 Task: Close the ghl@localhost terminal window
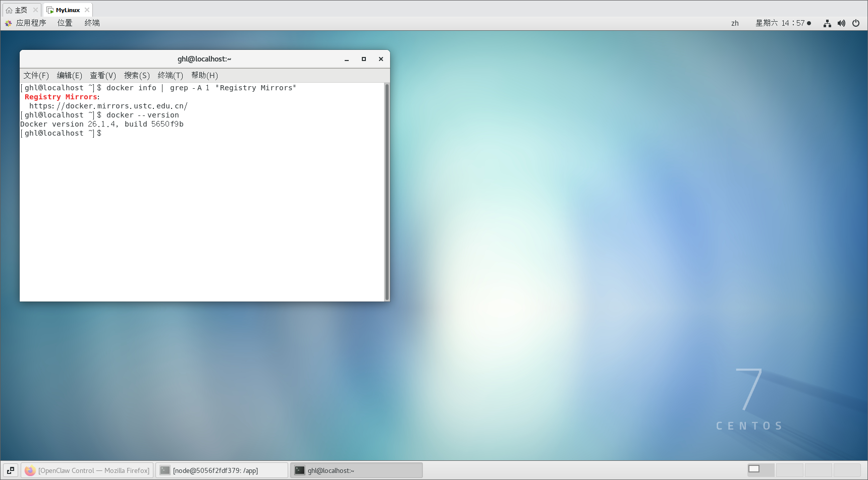(x=381, y=59)
